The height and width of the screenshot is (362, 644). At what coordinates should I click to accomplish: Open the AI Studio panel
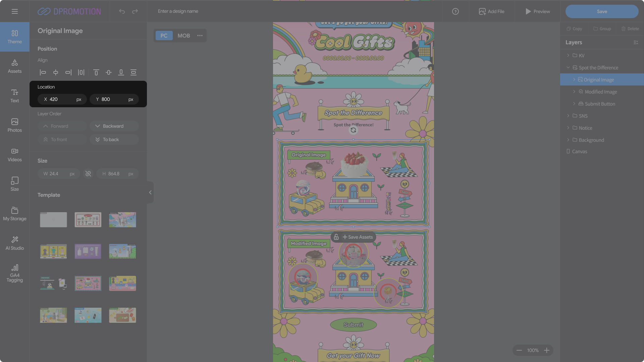(x=14, y=243)
